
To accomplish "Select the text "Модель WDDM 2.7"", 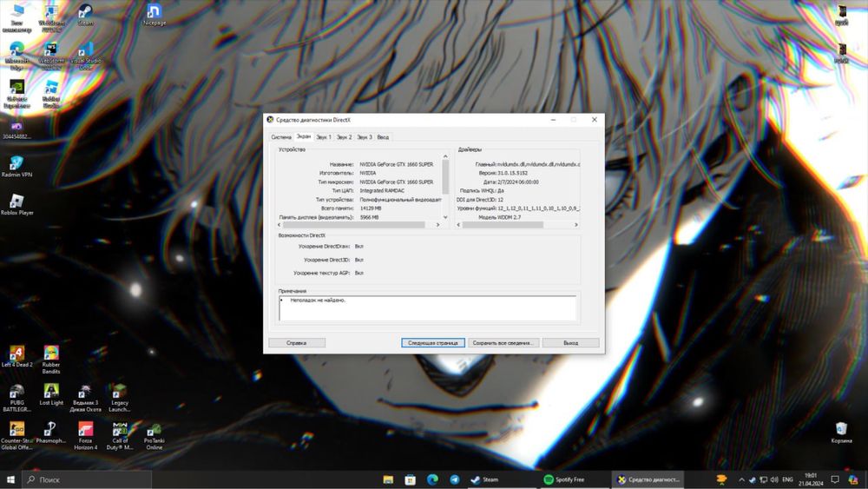I will click(x=499, y=218).
